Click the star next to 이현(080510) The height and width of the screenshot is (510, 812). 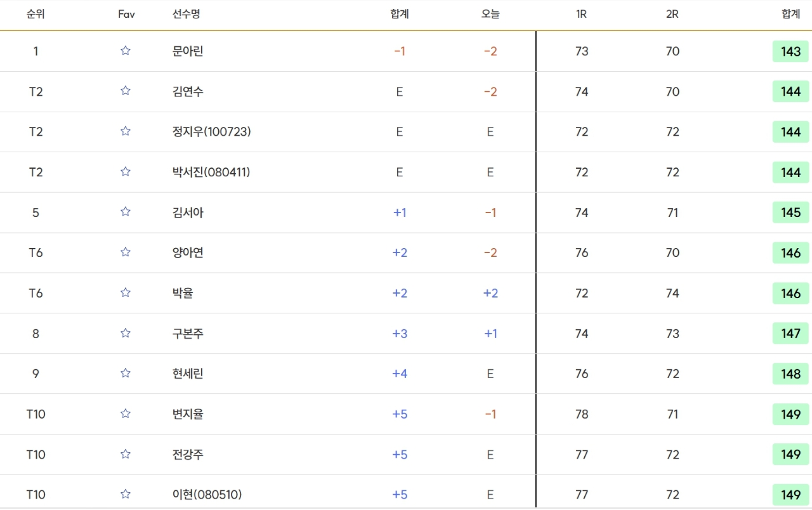[126, 494]
